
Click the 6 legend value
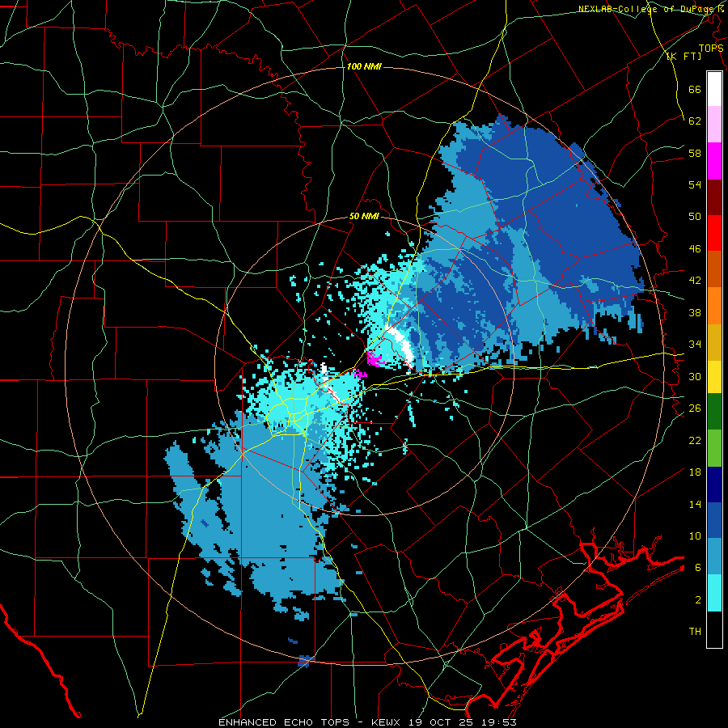(698, 567)
